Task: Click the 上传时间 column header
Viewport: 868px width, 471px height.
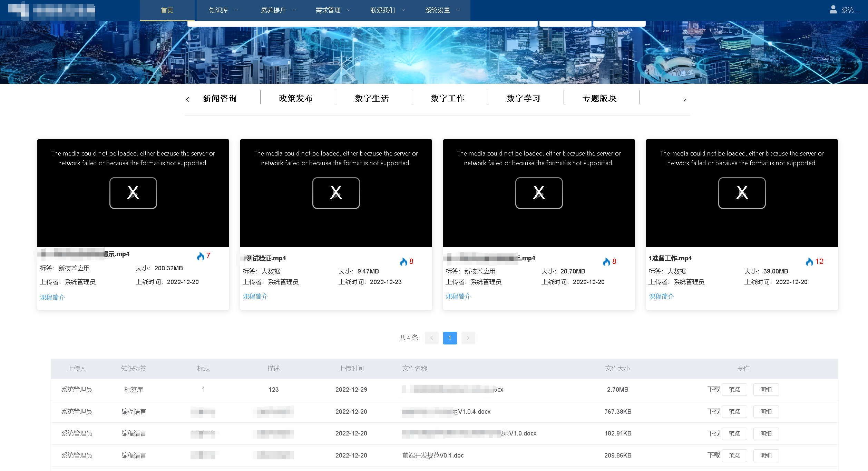Action: (x=351, y=369)
